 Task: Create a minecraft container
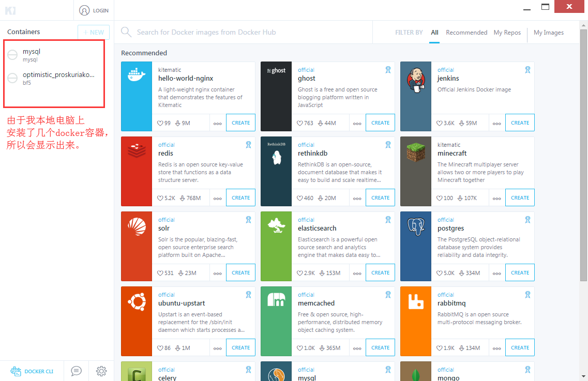(520, 197)
